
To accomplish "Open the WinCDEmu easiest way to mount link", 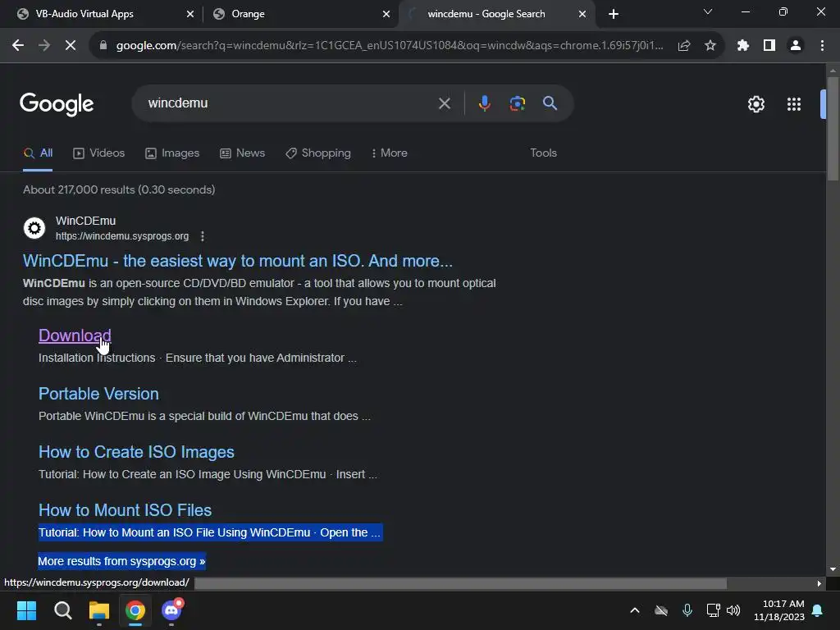I will pos(238,261).
